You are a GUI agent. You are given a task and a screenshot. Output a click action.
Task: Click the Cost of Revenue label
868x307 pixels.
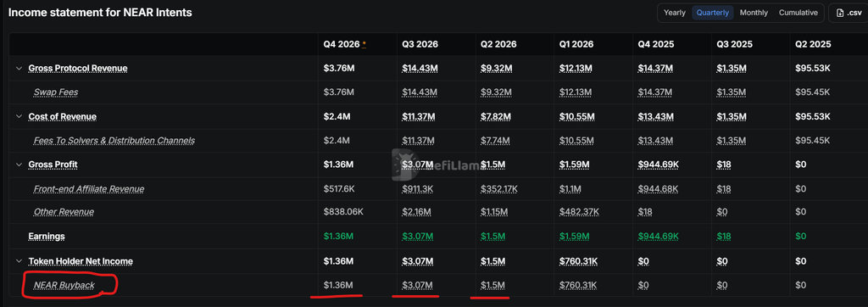(x=63, y=117)
